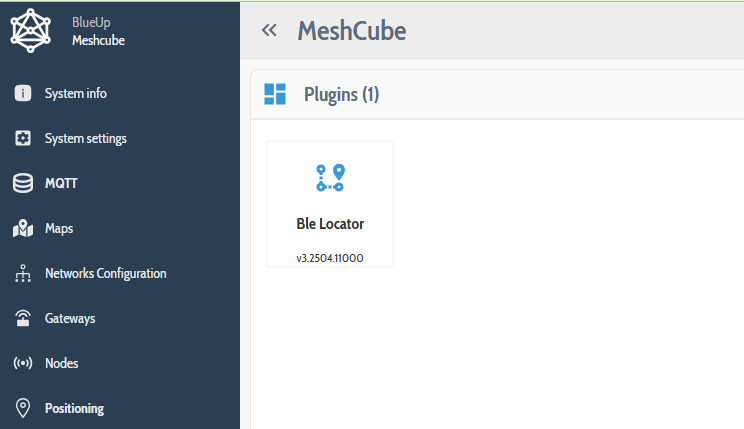Image resolution: width=744 pixels, height=429 pixels.
Task: Click the Networks Configuration icon
Action: 23,274
